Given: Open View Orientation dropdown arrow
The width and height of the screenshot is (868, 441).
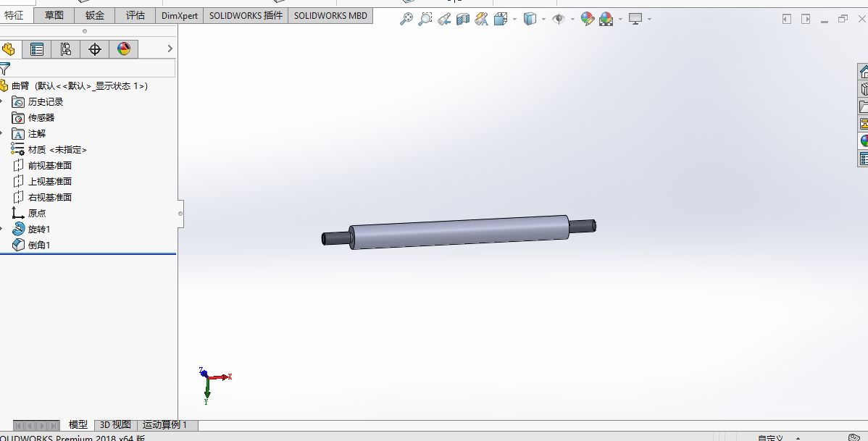Looking at the screenshot, I should tap(515, 20).
